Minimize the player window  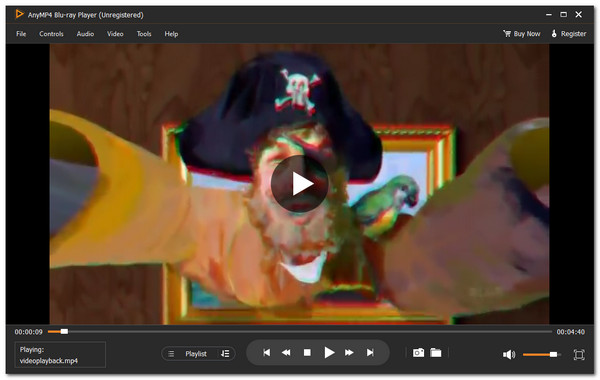549,15
